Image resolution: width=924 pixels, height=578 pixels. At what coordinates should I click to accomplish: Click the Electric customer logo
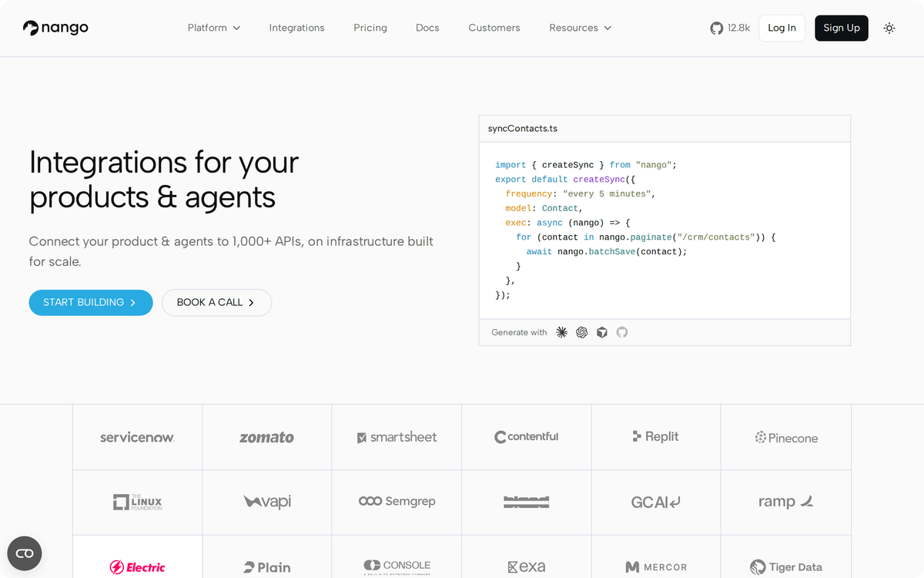137,567
